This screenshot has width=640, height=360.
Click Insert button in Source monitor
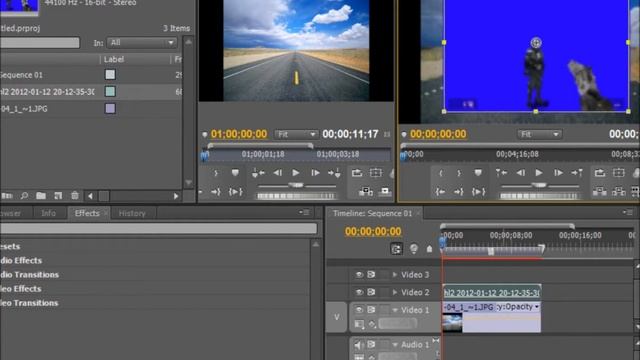[366, 191]
